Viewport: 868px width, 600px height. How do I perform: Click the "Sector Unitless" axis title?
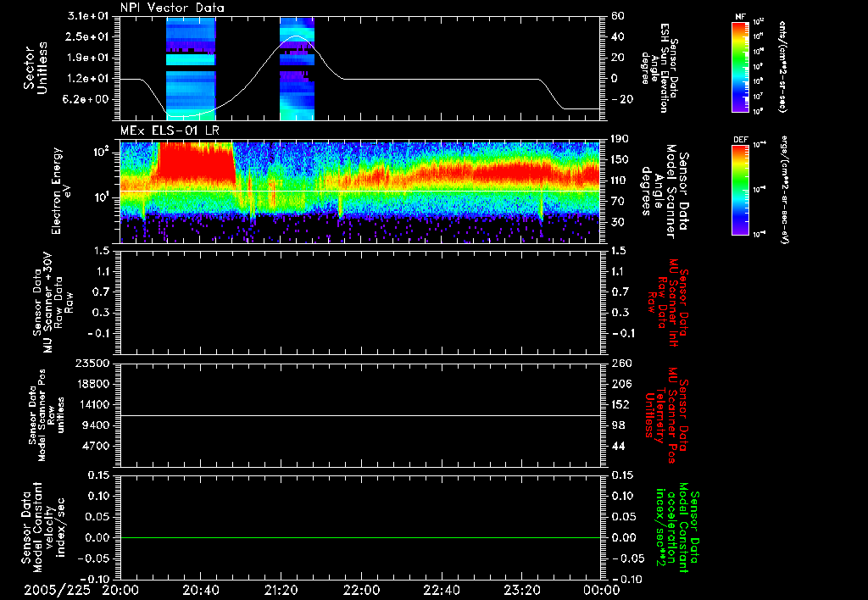coord(36,68)
